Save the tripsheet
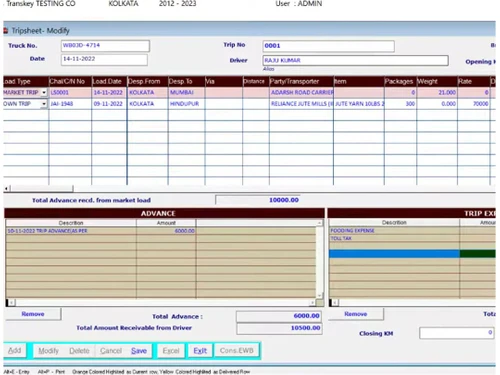Screen dimensions: 500x375 [139, 351]
